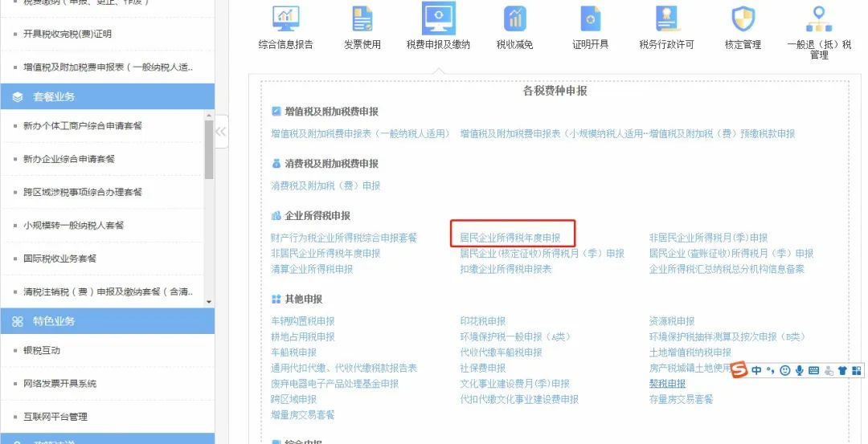Select 清税注销税（费）申报及缴纳套餐
This screenshot has width=868, height=444.
108,291
